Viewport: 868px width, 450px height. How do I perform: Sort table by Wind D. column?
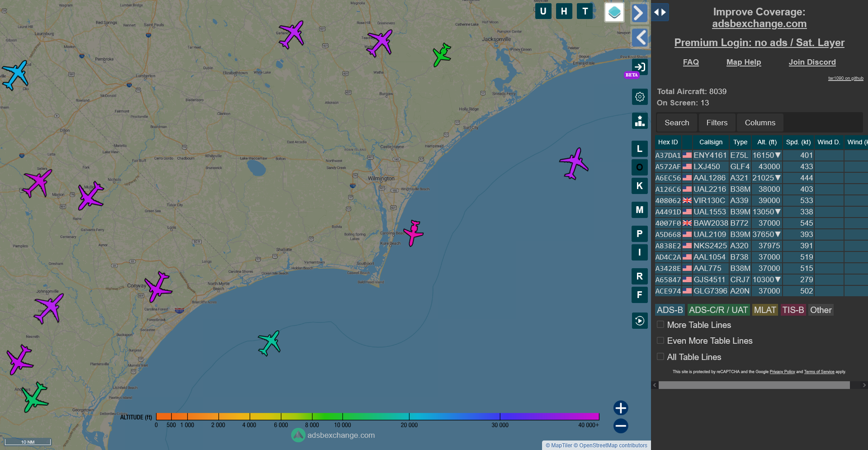[829, 142]
